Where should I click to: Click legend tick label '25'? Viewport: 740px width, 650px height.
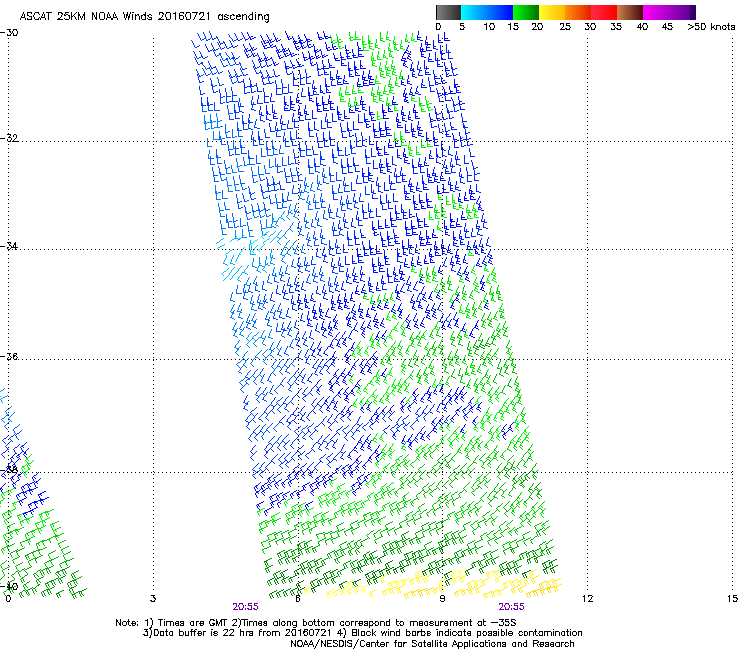(565, 27)
